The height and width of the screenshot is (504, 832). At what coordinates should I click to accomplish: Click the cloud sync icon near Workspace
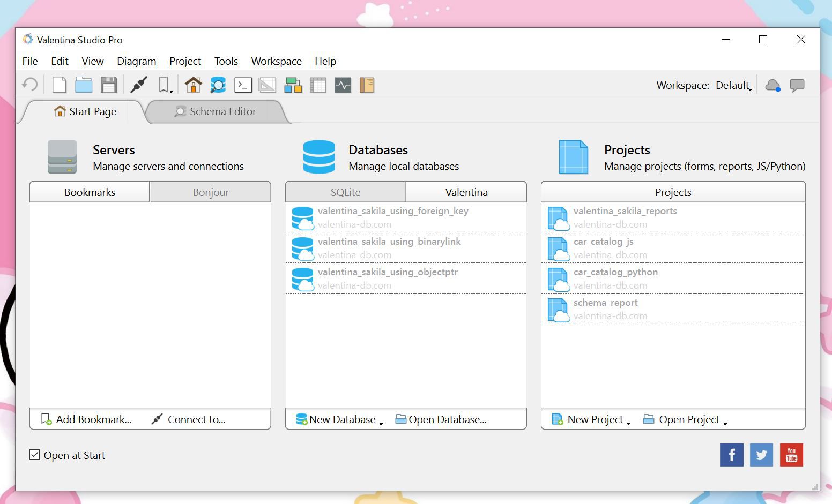point(772,85)
